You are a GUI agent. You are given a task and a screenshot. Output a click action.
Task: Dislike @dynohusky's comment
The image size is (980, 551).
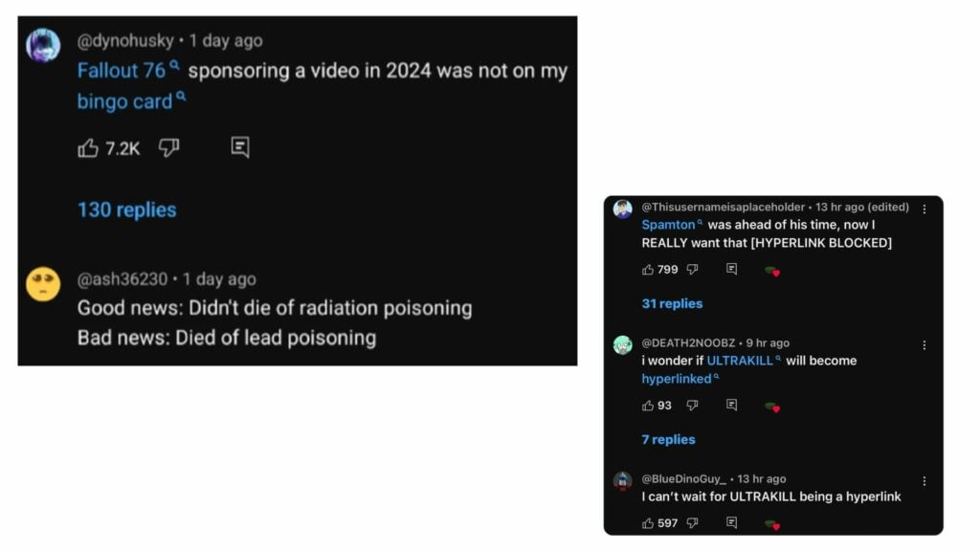click(169, 149)
